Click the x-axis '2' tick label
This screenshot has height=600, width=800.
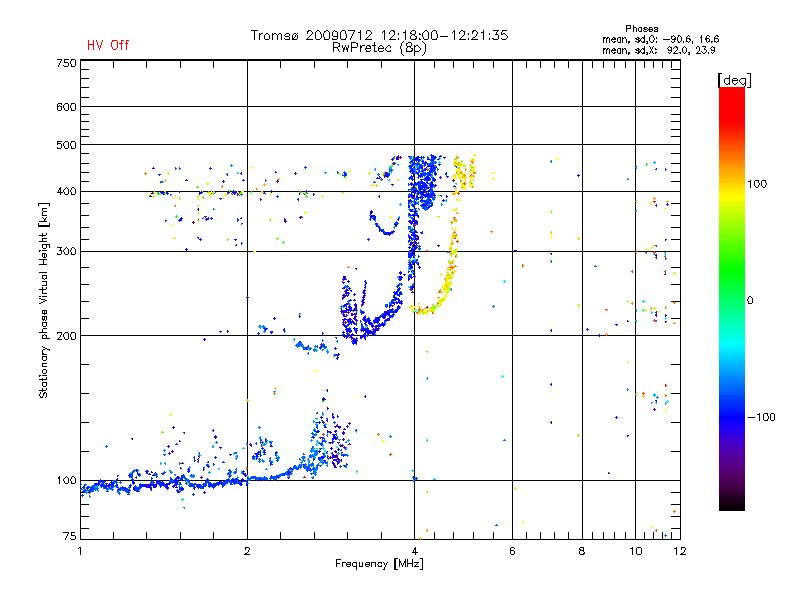[247, 551]
